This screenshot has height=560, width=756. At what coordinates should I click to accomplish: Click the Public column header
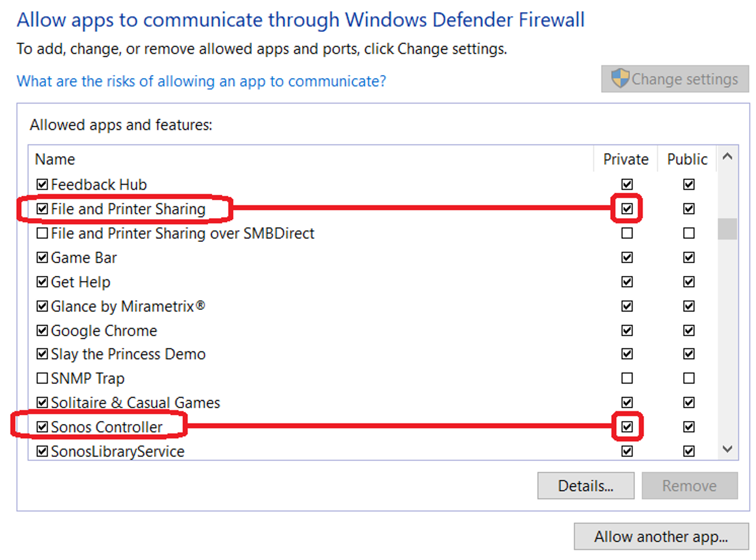[x=687, y=159]
